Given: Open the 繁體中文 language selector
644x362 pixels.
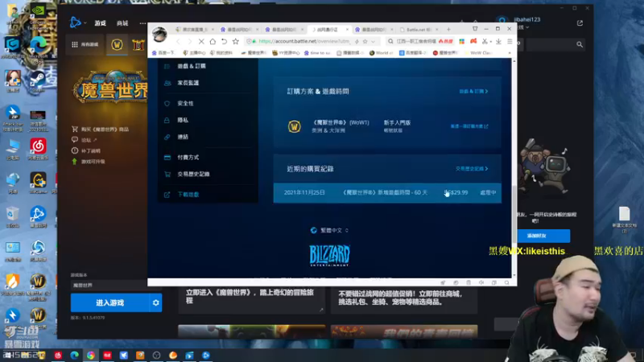Looking at the screenshot, I should [330, 230].
